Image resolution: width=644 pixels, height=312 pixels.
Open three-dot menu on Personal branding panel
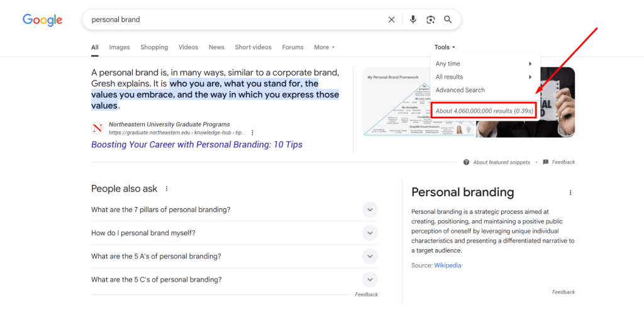[570, 192]
